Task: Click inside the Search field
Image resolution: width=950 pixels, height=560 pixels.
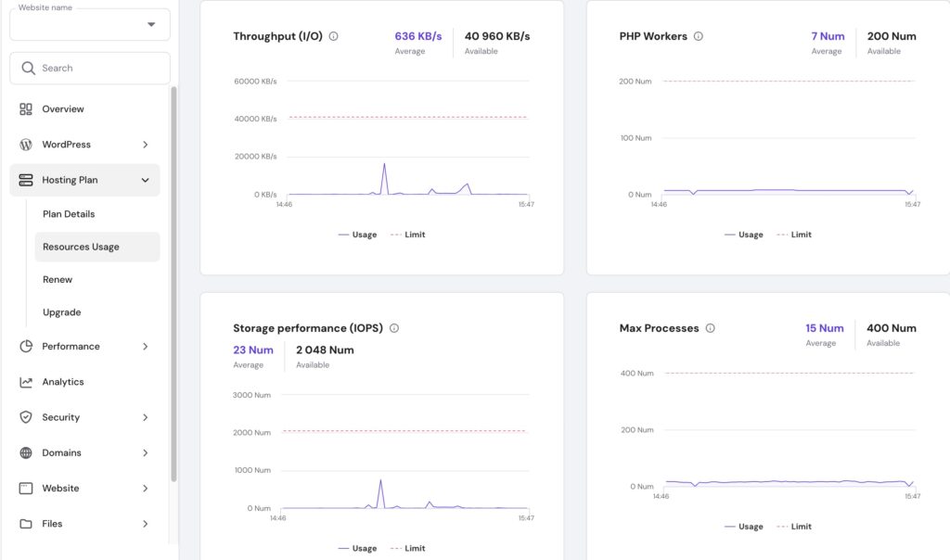Action: (89, 68)
